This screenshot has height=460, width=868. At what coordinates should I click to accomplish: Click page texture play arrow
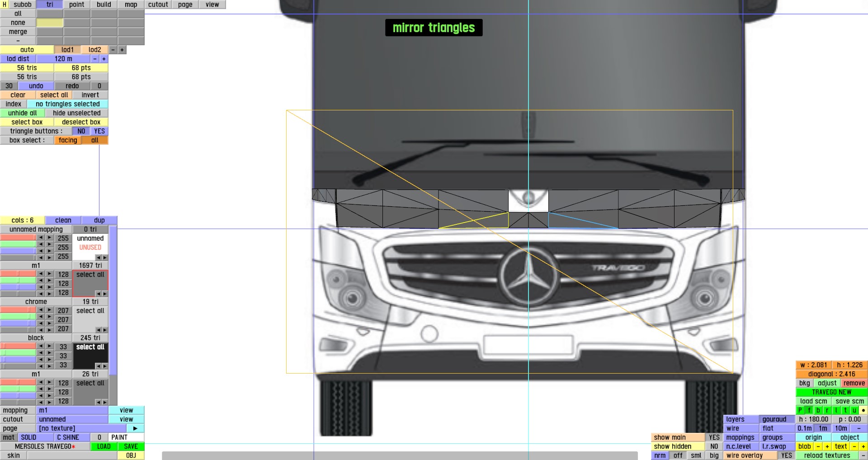tap(135, 428)
